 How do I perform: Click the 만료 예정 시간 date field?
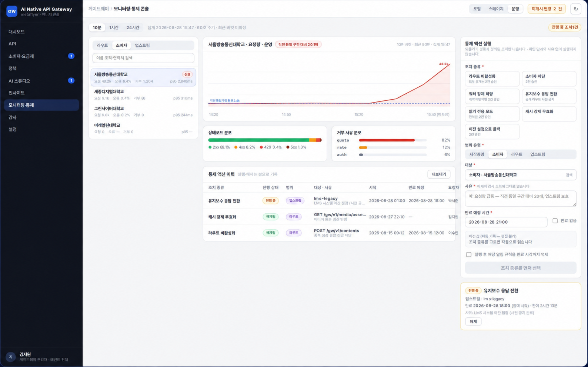506,222
